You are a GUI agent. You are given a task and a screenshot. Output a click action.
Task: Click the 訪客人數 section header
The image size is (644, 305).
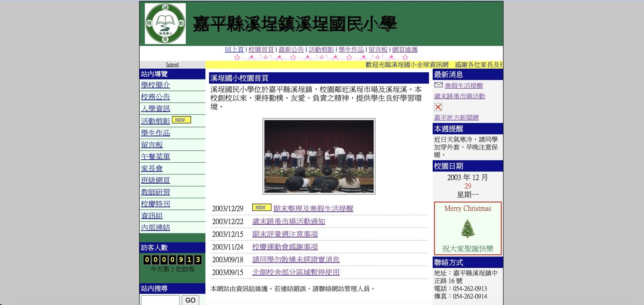[172, 248]
